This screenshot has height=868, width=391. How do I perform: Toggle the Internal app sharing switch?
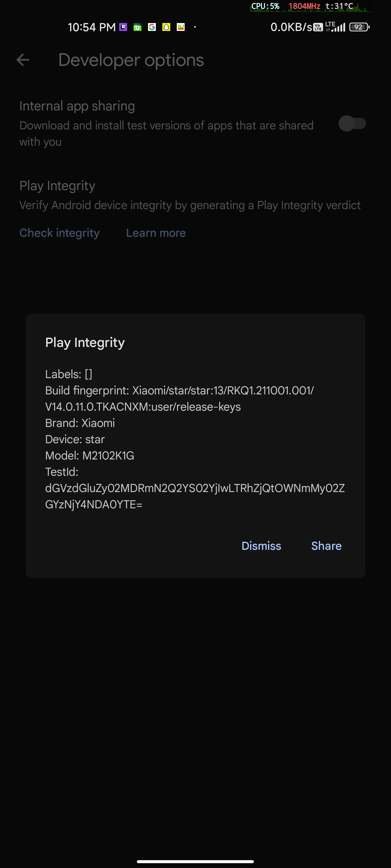[352, 124]
